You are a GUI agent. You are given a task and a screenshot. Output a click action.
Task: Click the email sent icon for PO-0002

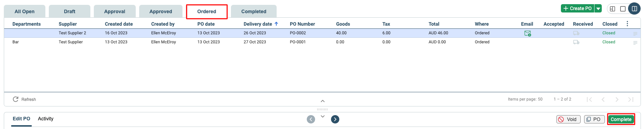coord(527,33)
